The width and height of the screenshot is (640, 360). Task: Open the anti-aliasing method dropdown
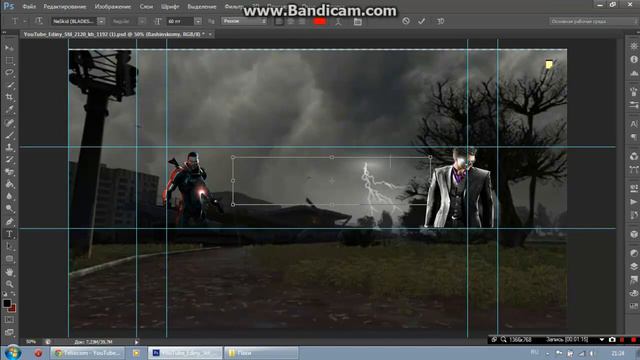tap(244, 21)
